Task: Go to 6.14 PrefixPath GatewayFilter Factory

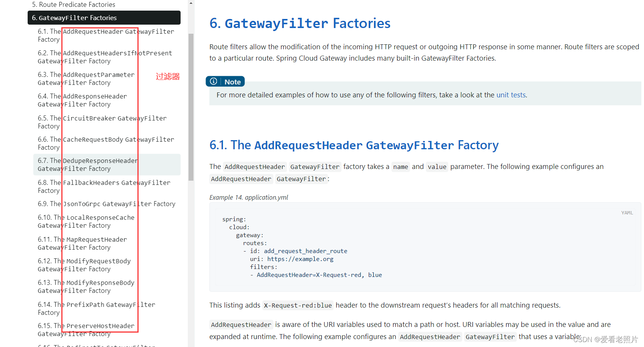Action: [97, 308]
